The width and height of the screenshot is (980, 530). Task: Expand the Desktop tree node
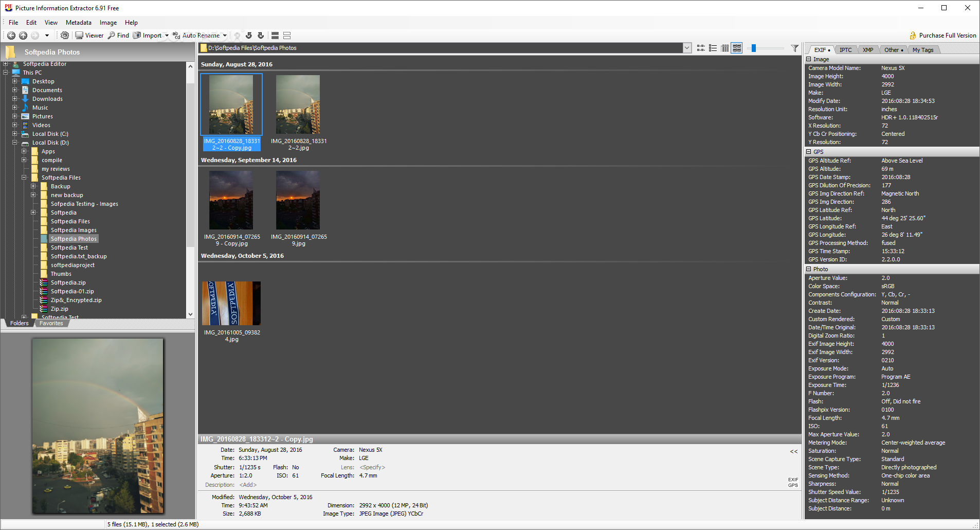point(15,81)
